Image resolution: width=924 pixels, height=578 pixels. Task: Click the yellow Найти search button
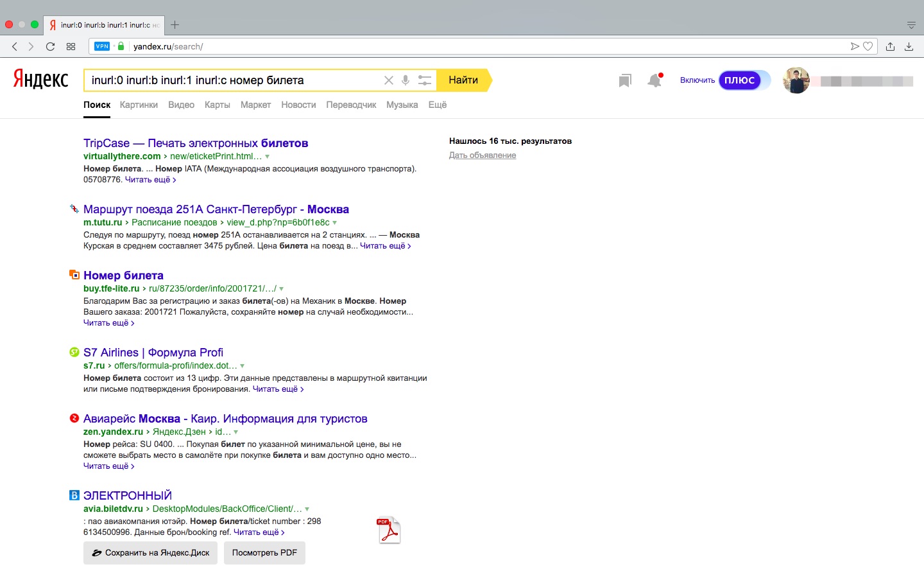click(x=464, y=80)
